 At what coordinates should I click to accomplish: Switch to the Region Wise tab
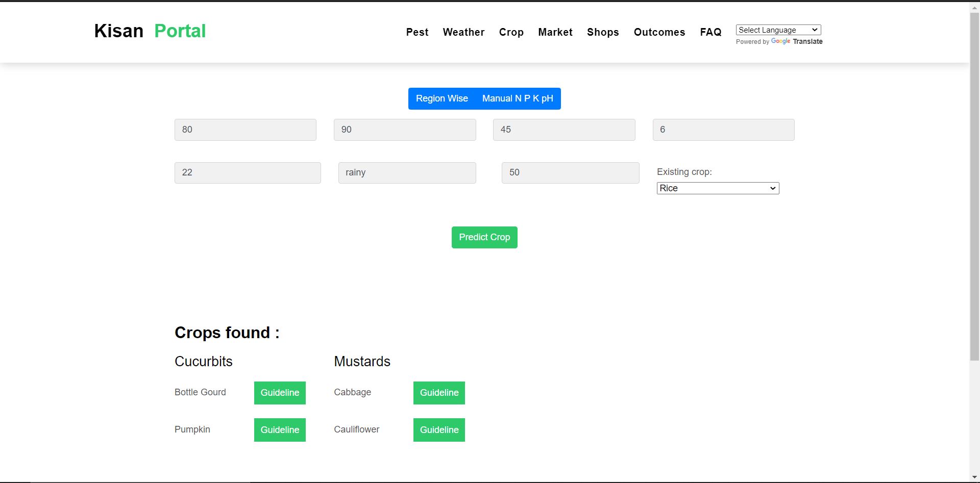(442, 98)
